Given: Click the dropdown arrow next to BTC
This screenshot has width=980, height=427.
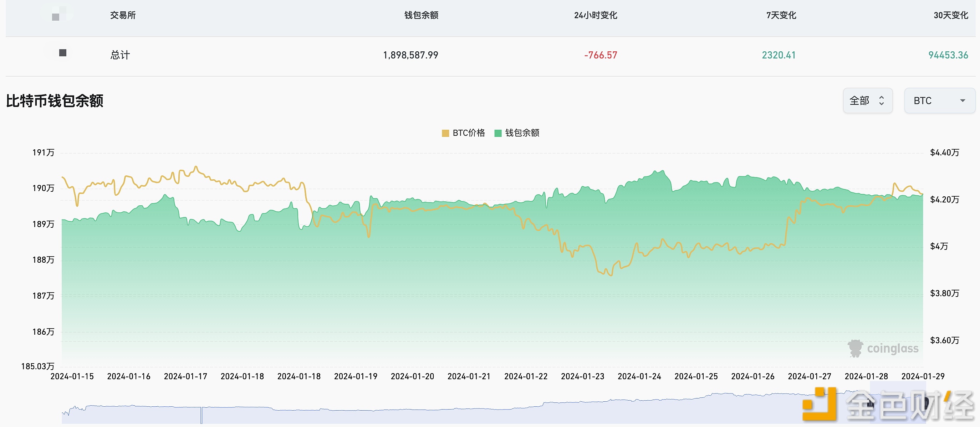Looking at the screenshot, I should [x=963, y=101].
